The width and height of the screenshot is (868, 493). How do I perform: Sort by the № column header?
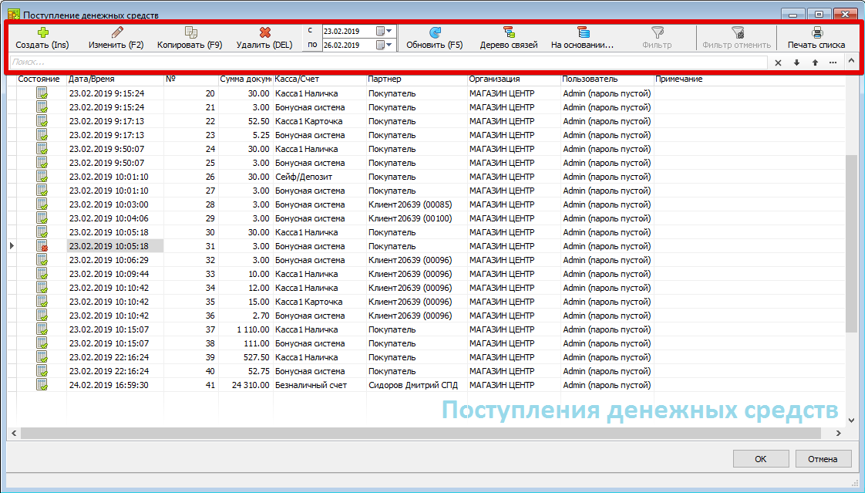pyautogui.click(x=191, y=79)
